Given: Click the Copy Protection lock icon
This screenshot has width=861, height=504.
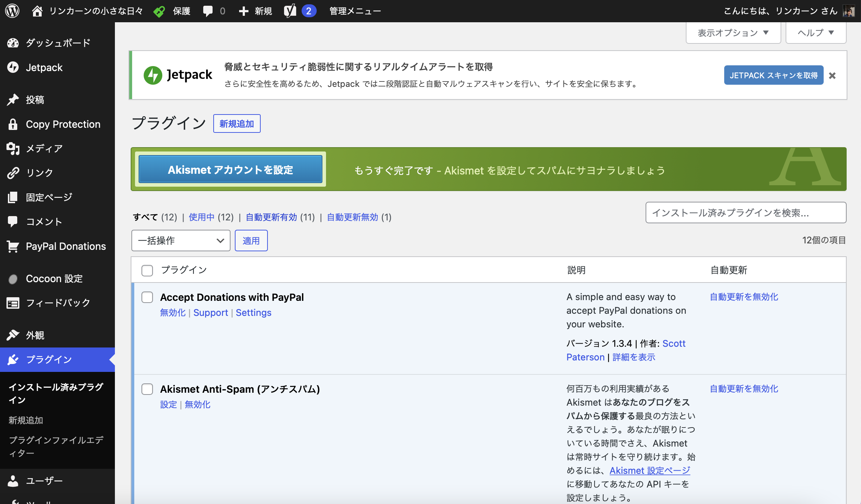Looking at the screenshot, I should (13, 124).
